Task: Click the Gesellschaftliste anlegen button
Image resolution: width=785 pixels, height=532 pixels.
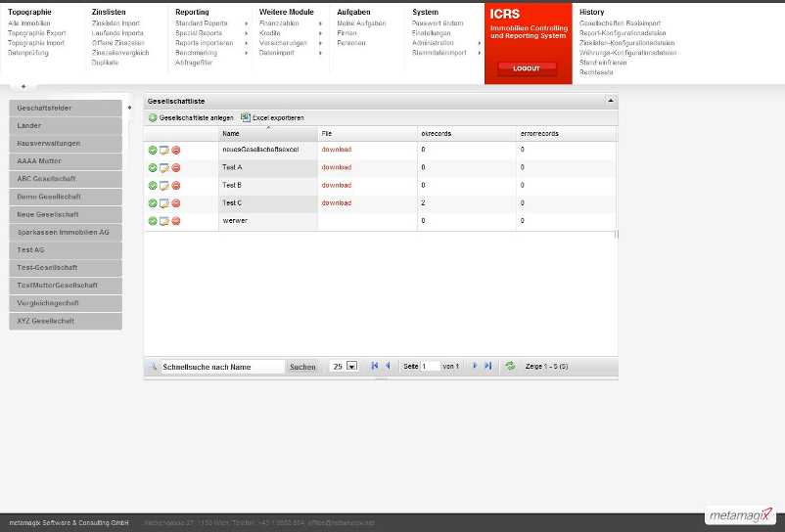Action: click(191, 118)
